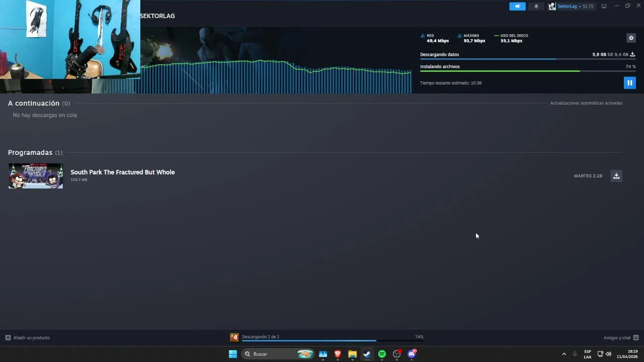Open download settings gear
Viewport: 644px width, 362px height.
[631, 38]
